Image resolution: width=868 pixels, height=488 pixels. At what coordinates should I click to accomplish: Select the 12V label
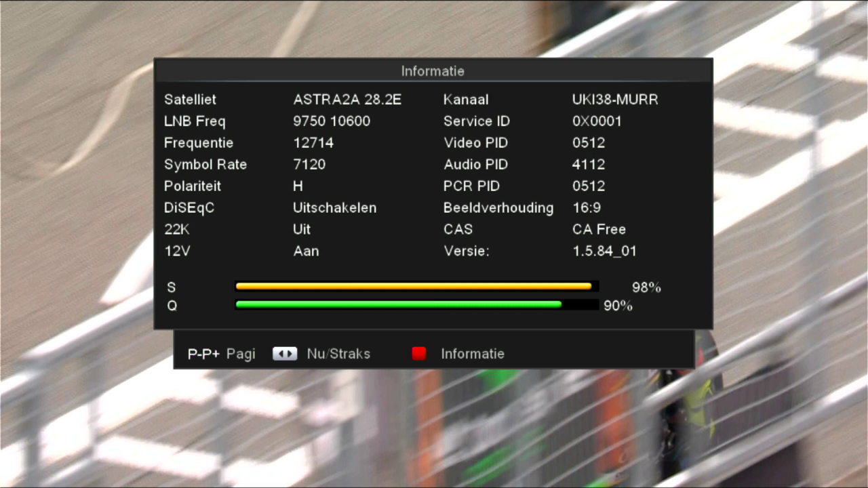tap(177, 251)
